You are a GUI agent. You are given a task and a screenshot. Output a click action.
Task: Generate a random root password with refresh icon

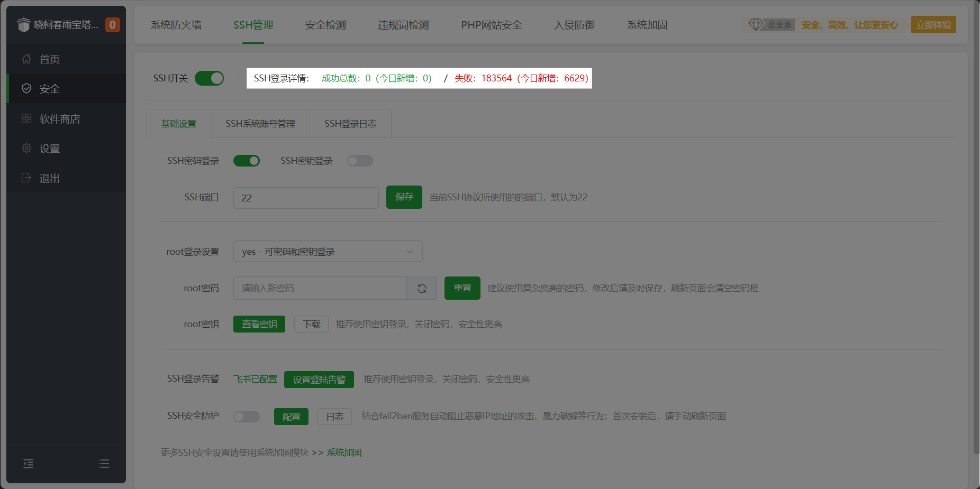422,288
